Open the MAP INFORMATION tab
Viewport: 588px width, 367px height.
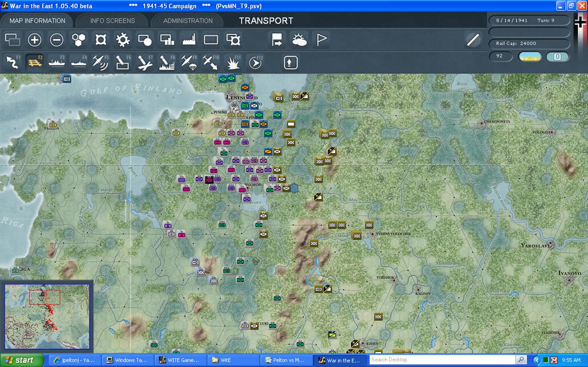click(x=37, y=21)
